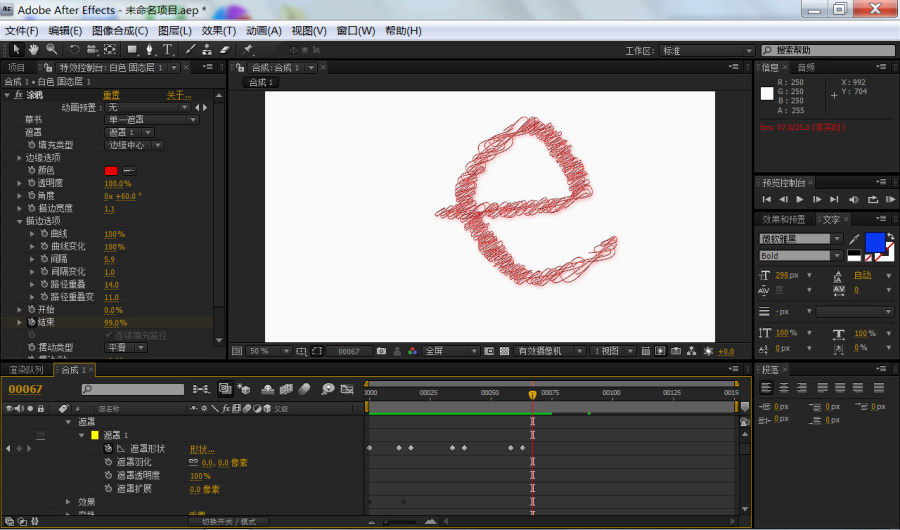Screen dimensions: 900x530
Task: Select the Hand tool
Action: pos(34,49)
